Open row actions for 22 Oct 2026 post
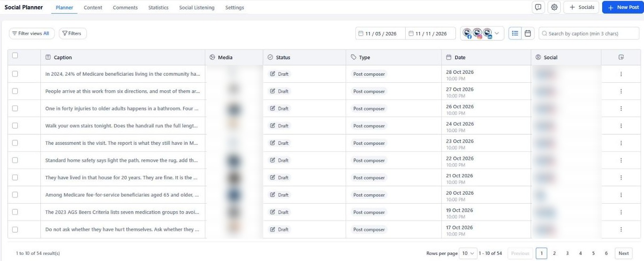 point(621,160)
